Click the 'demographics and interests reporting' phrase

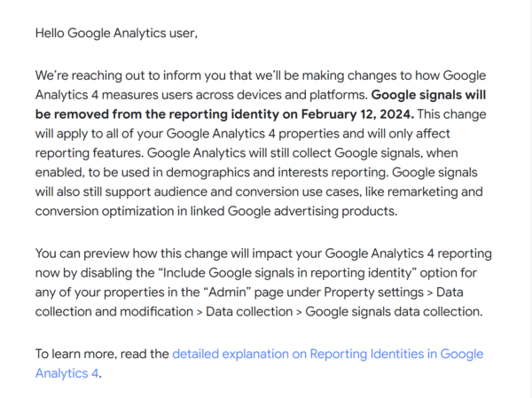tap(276, 172)
